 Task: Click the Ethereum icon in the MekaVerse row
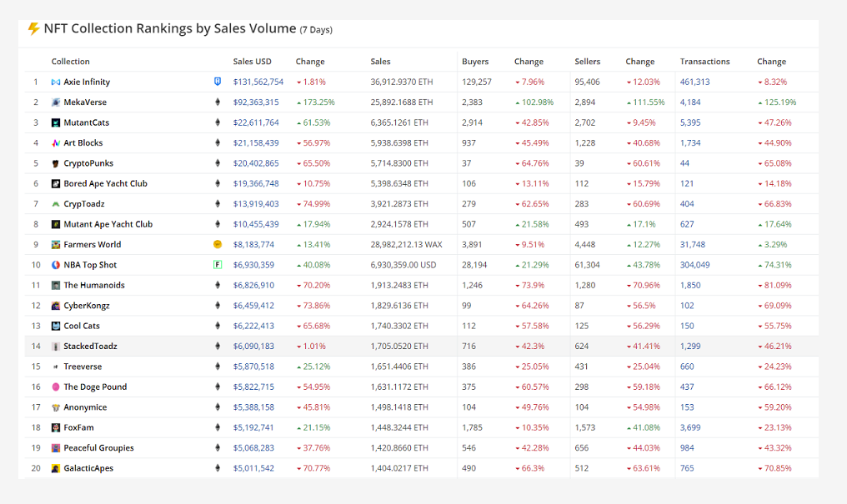[218, 102]
